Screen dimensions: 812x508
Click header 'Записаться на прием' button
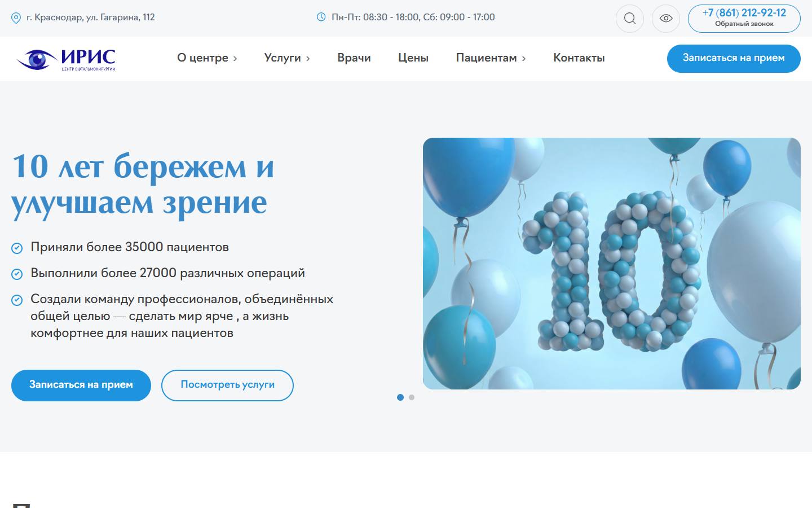pyautogui.click(x=734, y=59)
